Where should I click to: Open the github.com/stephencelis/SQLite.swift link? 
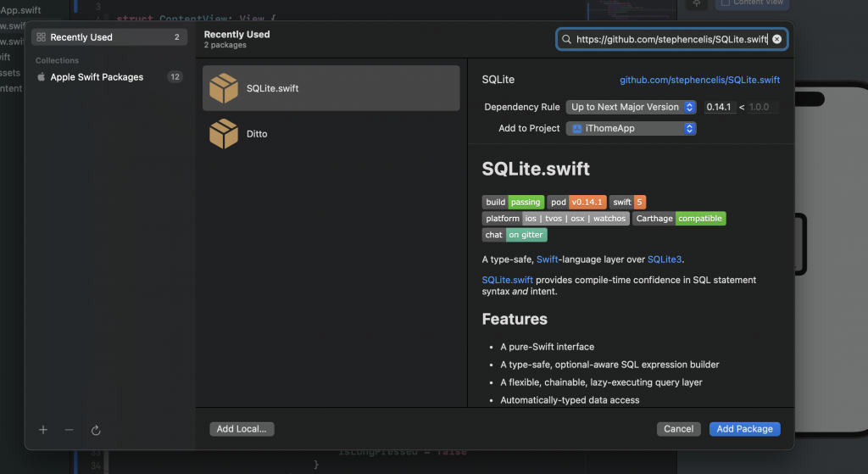(699, 80)
